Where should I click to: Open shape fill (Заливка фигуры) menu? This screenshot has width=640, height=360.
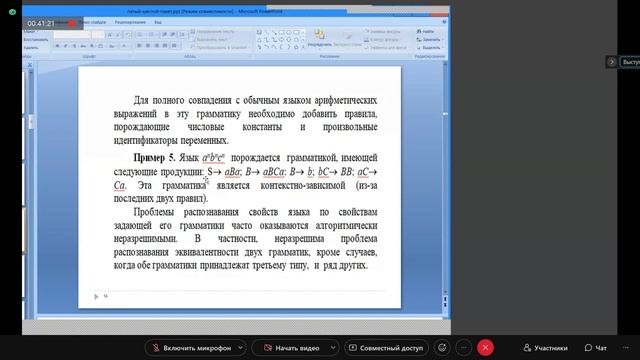pos(382,32)
